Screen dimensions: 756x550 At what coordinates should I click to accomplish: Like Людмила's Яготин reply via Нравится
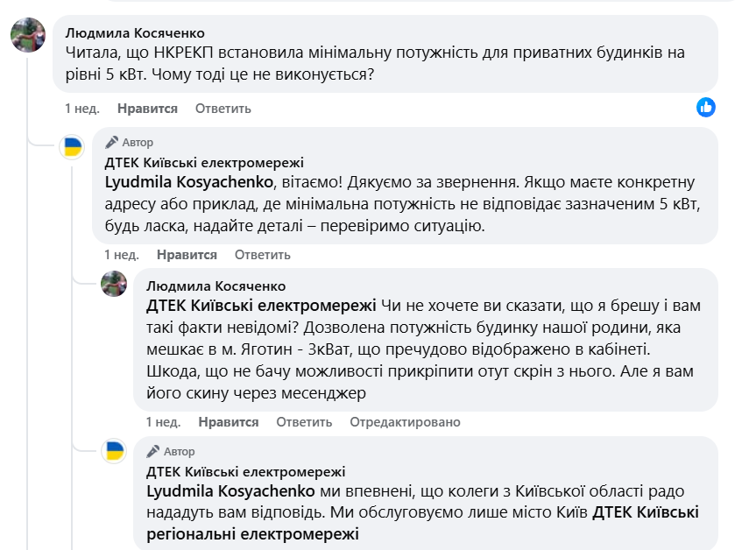229,421
